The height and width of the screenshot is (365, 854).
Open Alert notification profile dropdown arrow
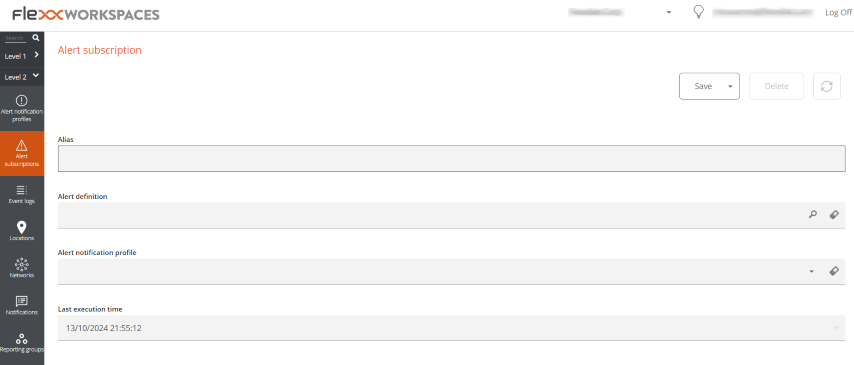(812, 271)
